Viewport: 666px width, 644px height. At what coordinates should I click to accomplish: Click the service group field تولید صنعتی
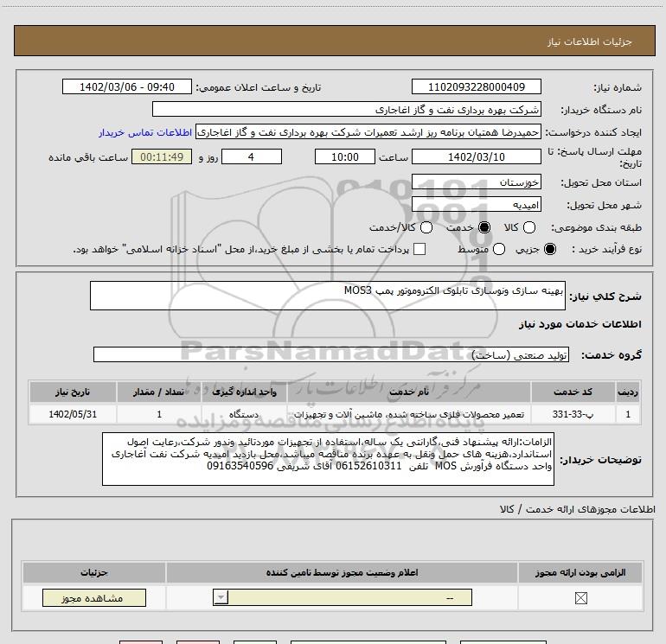click(x=331, y=354)
